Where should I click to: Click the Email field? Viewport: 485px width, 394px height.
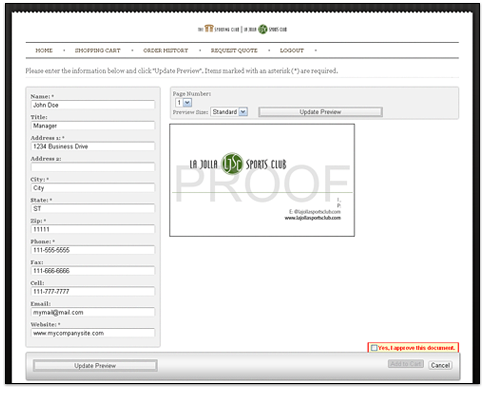coord(93,312)
